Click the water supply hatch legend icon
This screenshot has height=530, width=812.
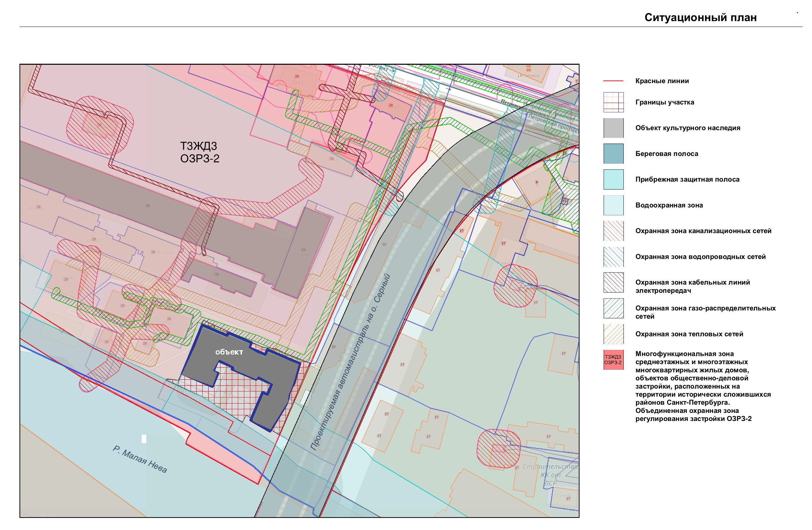[613, 257]
